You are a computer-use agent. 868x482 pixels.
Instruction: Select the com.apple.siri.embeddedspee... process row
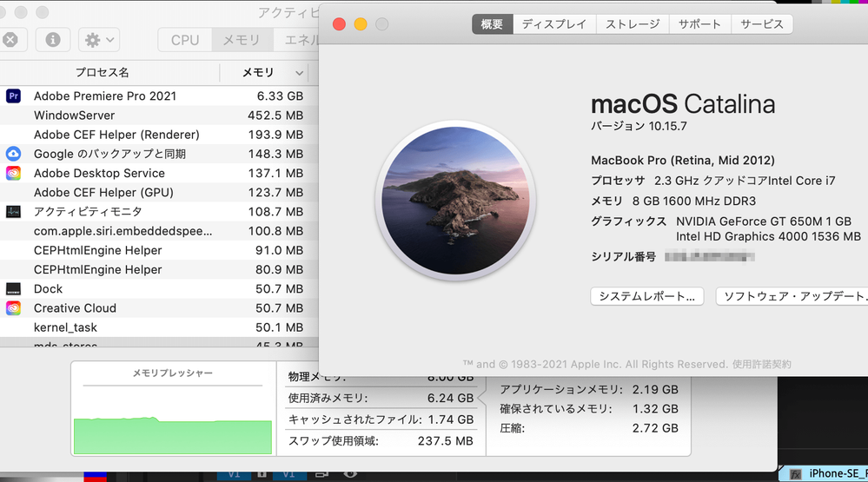point(159,231)
